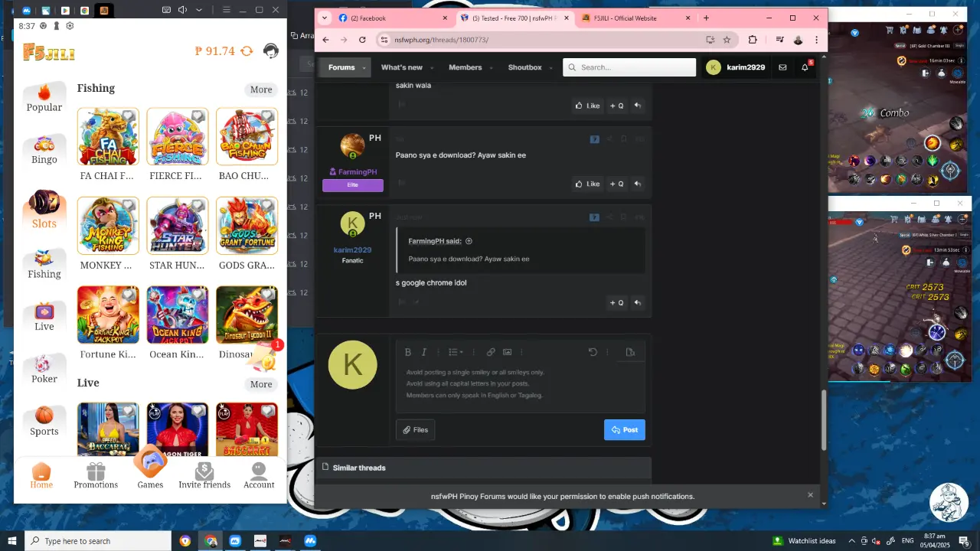Open a new Chrome tab
The image size is (980, 551).
706,18
